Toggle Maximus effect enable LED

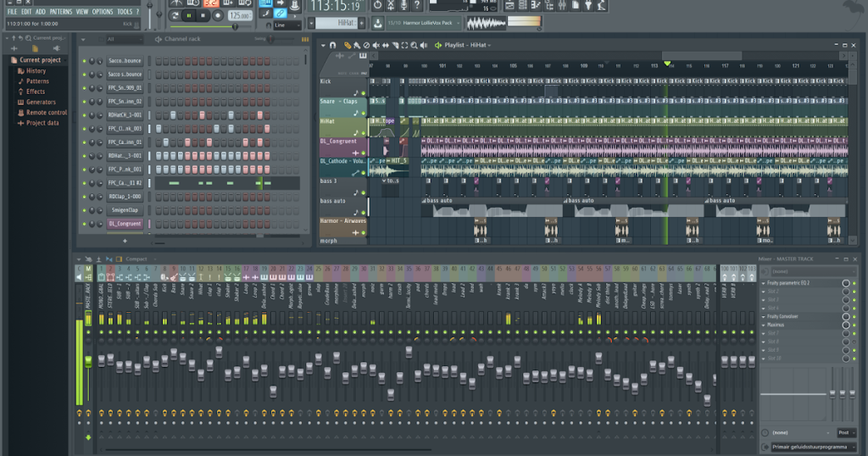854,325
